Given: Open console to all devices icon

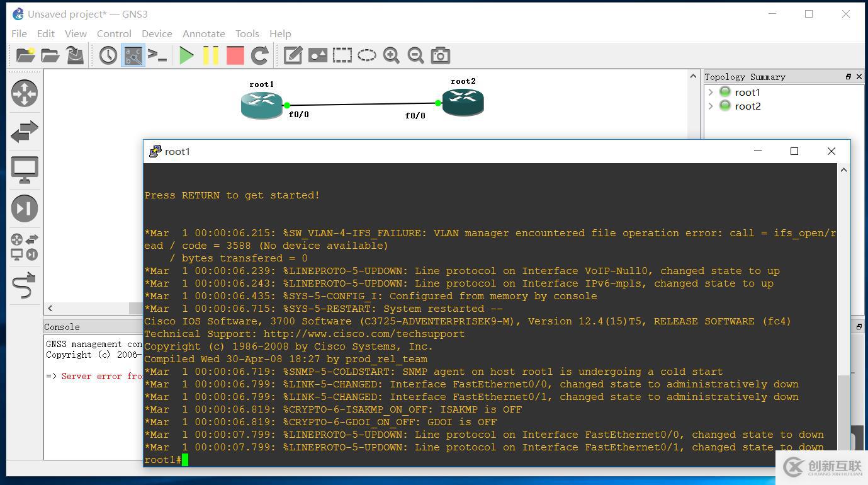Looking at the screenshot, I should tap(157, 55).
